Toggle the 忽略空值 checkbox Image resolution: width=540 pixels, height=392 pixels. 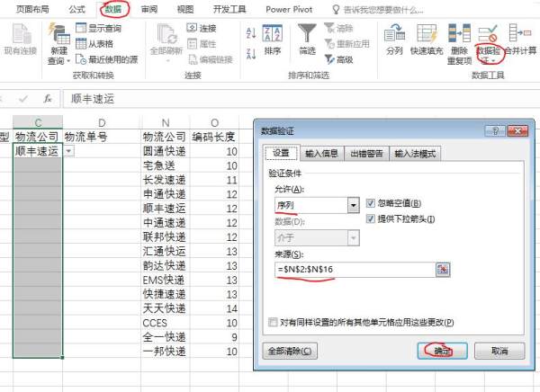coord(370,203)
